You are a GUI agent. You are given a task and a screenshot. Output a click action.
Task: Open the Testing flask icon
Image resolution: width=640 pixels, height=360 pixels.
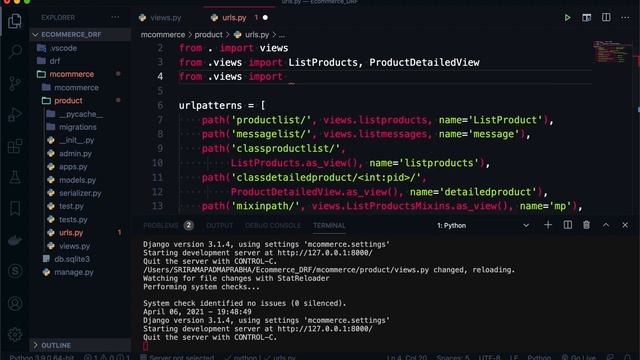(x=15, y=177)
